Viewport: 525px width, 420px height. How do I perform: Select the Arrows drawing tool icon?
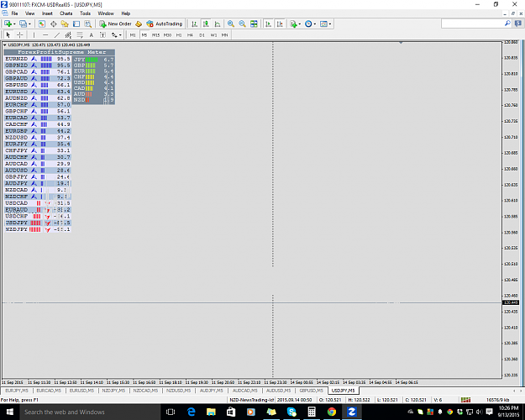tap(114, 34)
